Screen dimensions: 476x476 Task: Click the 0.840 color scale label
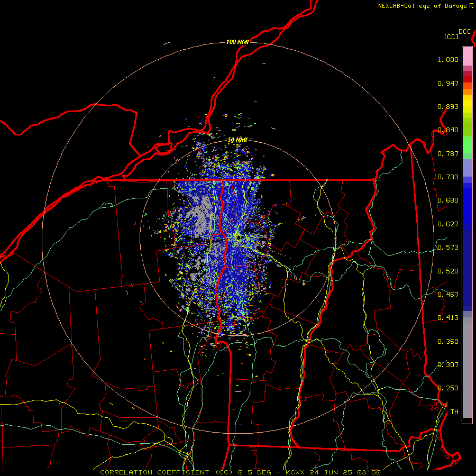448,130
